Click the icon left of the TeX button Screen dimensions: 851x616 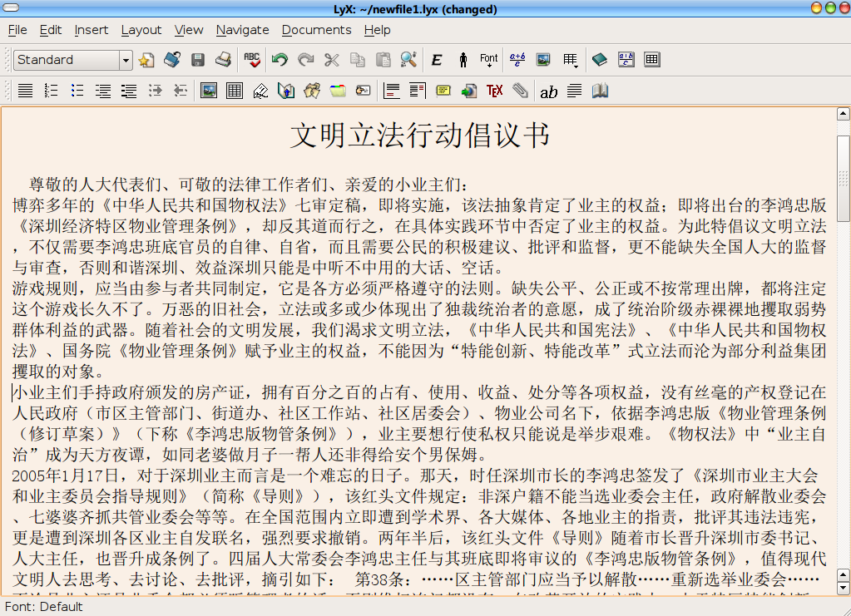(469, 91)
